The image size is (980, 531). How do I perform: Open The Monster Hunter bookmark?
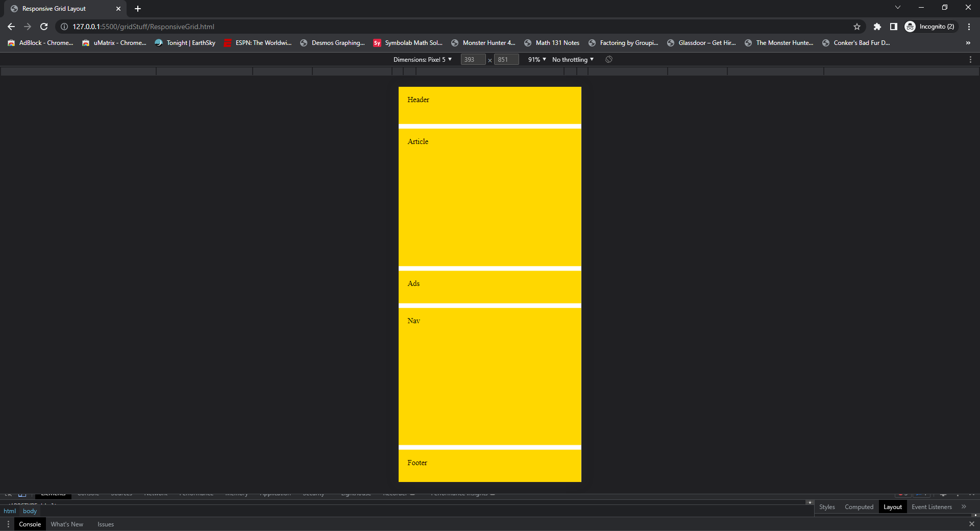[779, 43]
